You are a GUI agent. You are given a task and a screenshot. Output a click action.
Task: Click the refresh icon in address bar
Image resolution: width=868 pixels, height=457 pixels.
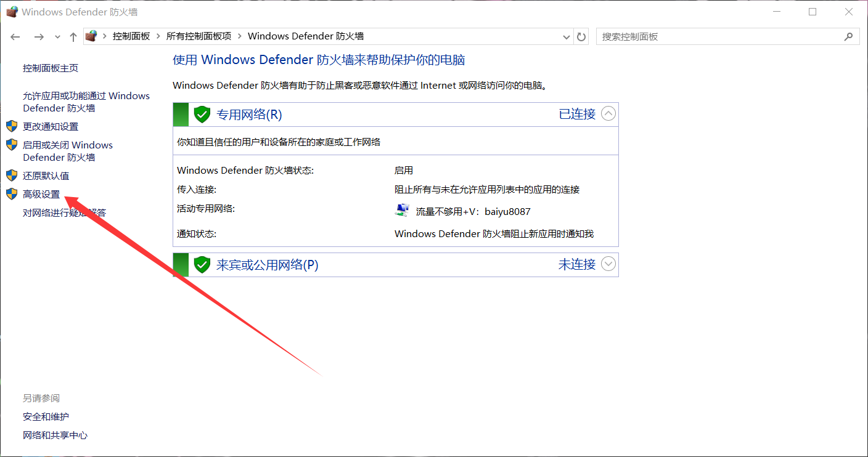581,36
